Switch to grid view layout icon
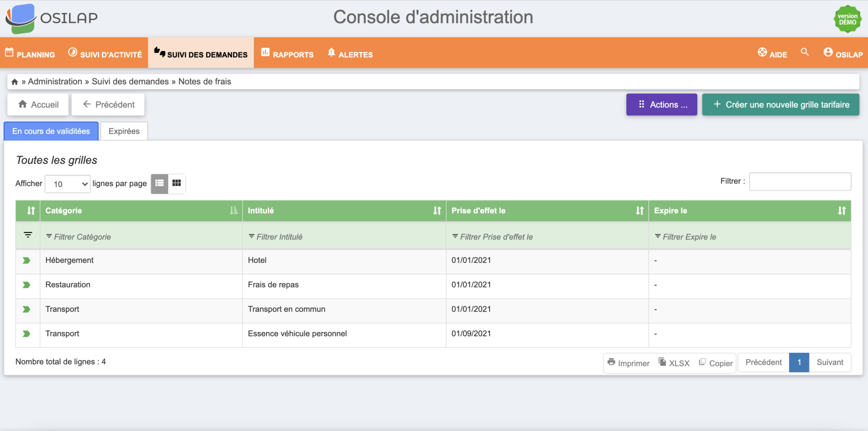 [x=177, y=183]
